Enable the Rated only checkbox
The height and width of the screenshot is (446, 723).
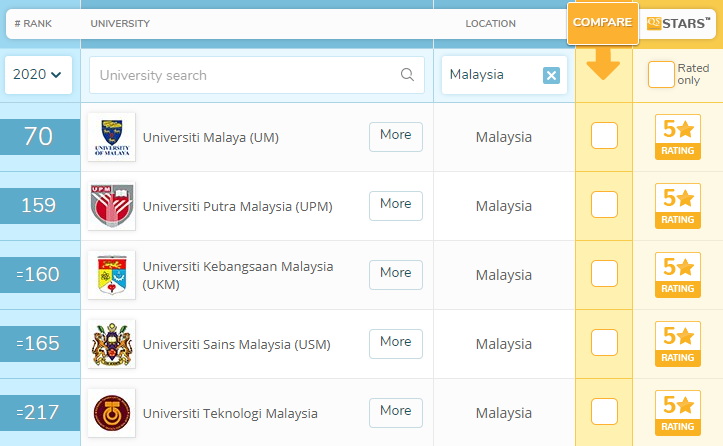coord(661,74)
